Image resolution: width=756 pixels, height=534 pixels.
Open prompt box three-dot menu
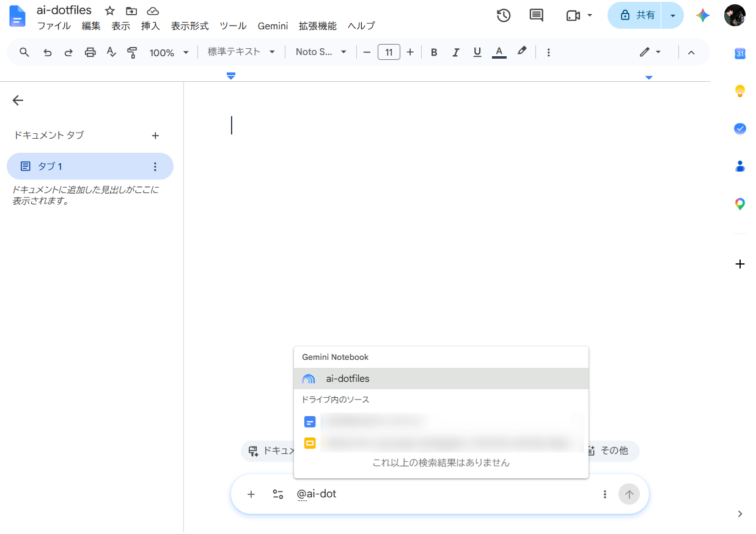click(605, 494)
